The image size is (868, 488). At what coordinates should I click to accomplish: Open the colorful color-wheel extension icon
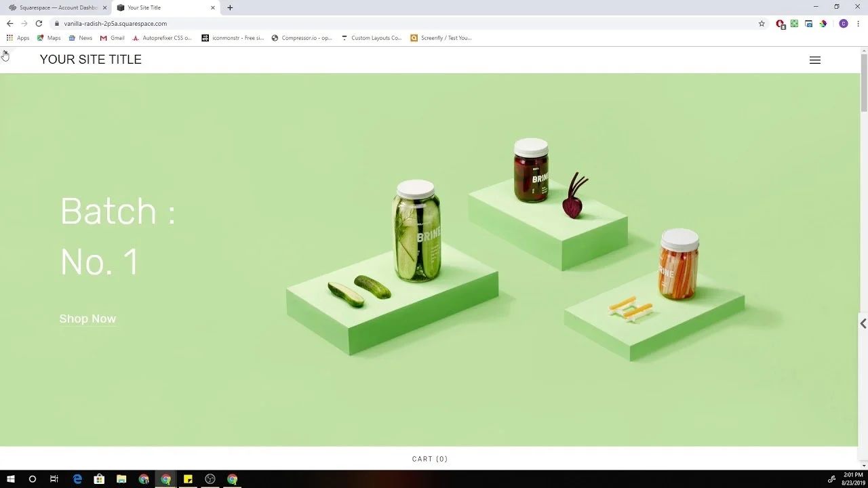pyautogui.click(x=823, y=24)
